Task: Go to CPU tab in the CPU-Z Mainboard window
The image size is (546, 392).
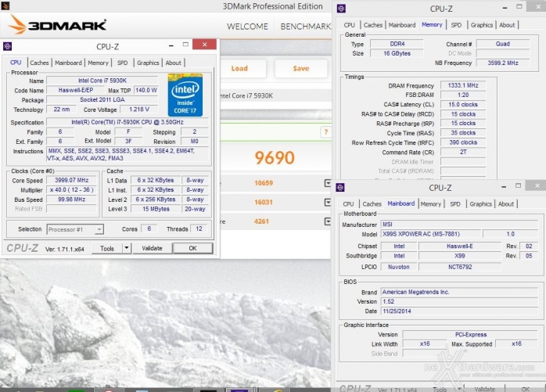Action: pos(348,204)
